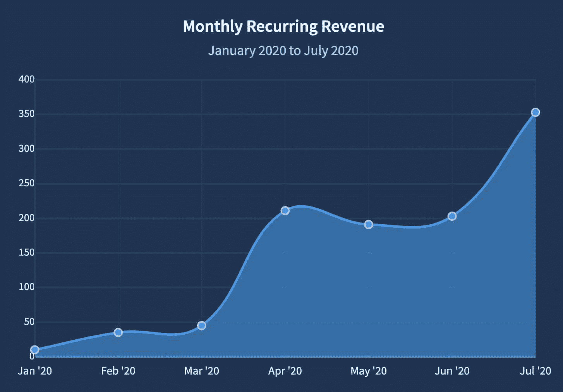Select the 350 y-axis tick label
Screen dimensions: 563x392
pos(26,114)
